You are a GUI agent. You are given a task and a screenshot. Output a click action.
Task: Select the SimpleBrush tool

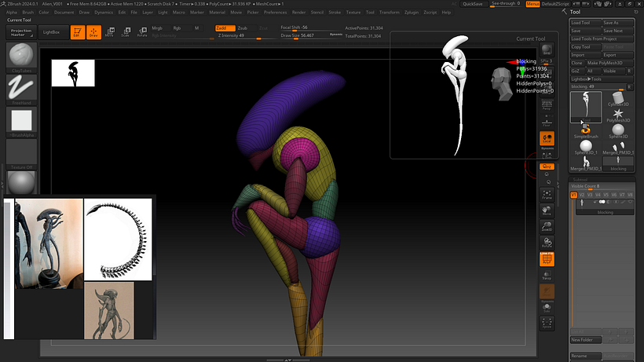(x=586, y=132)
